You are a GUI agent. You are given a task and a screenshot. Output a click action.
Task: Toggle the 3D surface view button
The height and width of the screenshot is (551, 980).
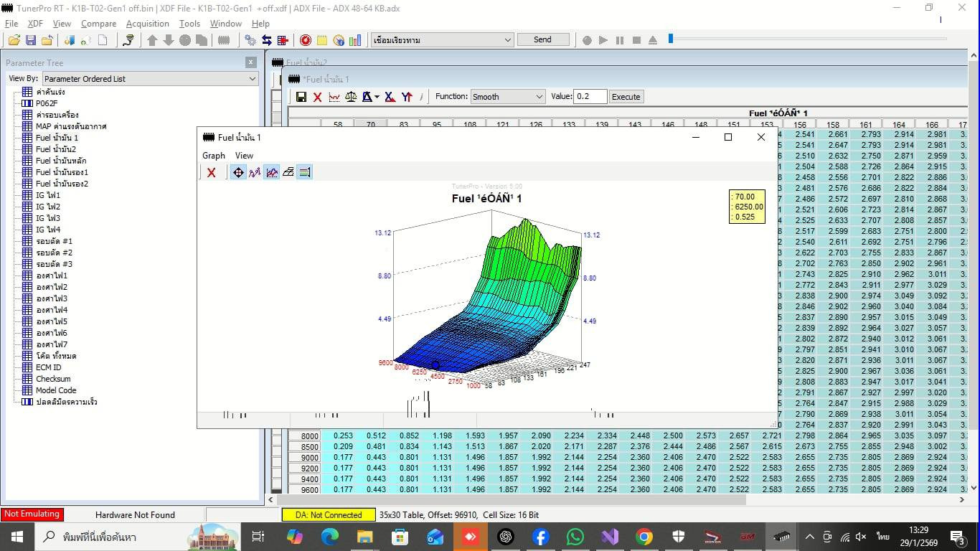pyautogui.click(x=288, y=172)
